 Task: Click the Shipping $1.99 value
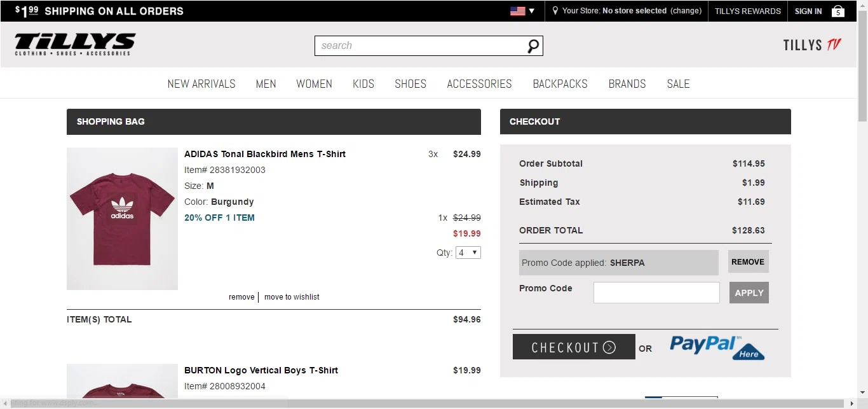point(754,183)
